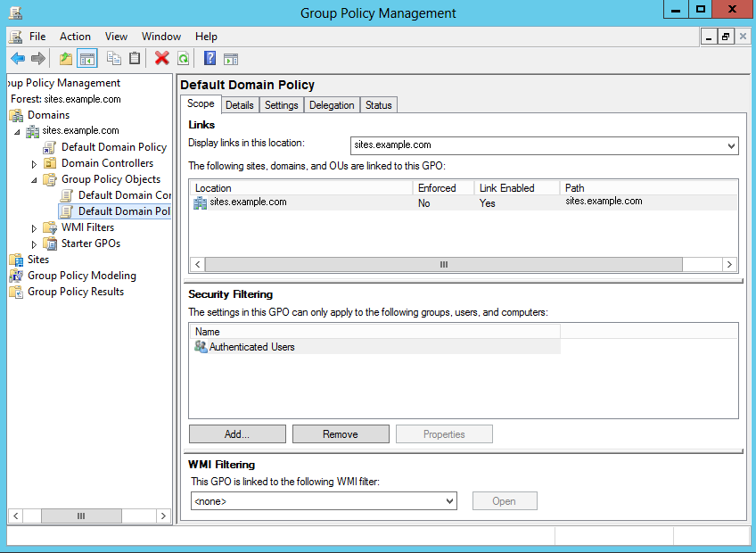This screenshot has height=553, width=756.
Task: Open the View menu
Action: coord(116,37)
